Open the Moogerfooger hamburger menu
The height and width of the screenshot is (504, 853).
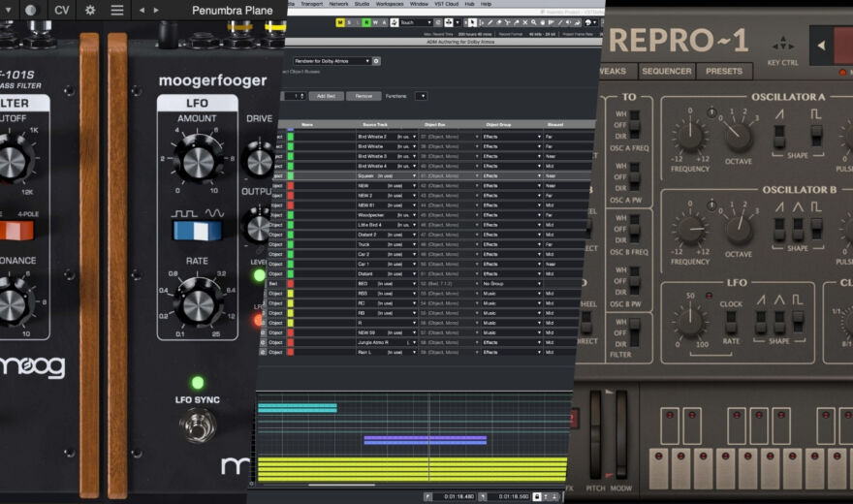pos(117,10)
